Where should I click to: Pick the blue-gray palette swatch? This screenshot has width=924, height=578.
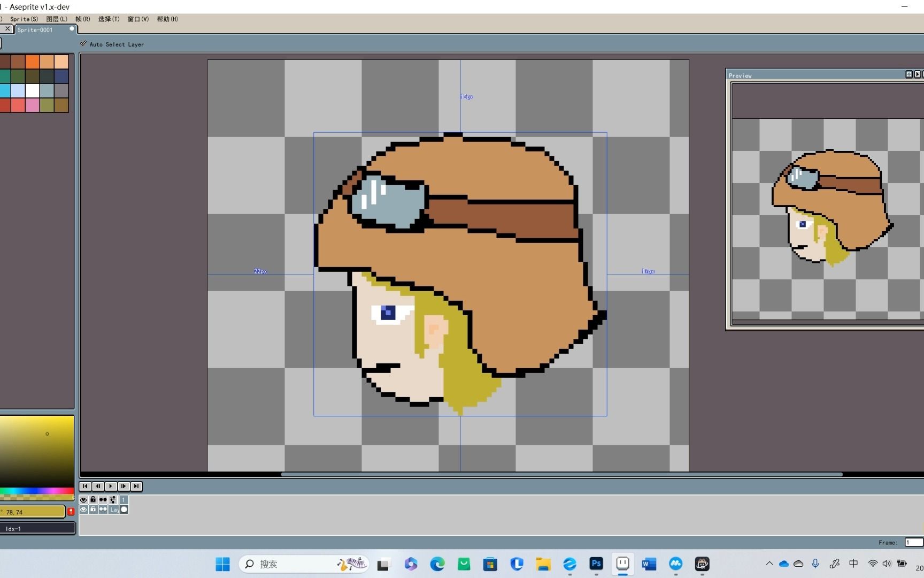tap(47, 90)
